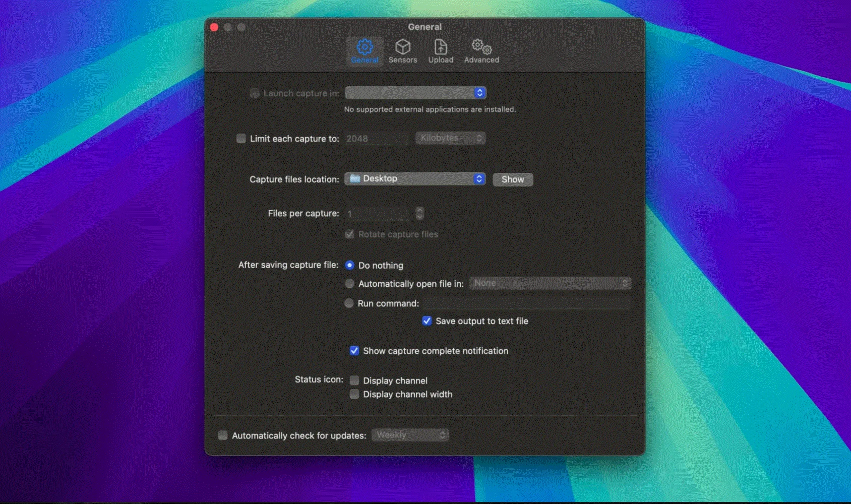Open the Capture files location Desktop dropdown
The width and height of the screenshot is (851, 504).
point(415,178)
